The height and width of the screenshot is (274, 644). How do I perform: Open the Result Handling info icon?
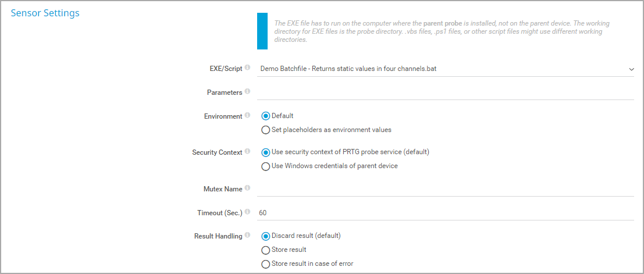247,236
